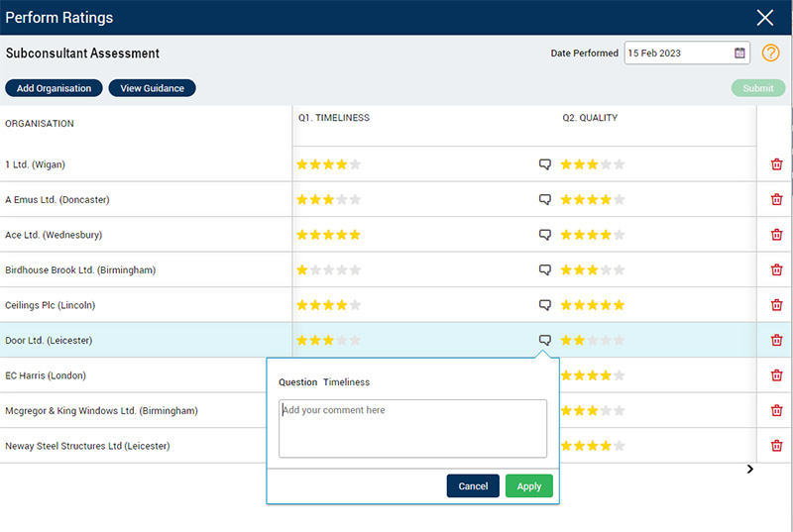Image resolution: width=793 pixels, height=532 pixels.
Task: Delete the 1 Ltd. (Wigan) row
Action: (776, 164)
